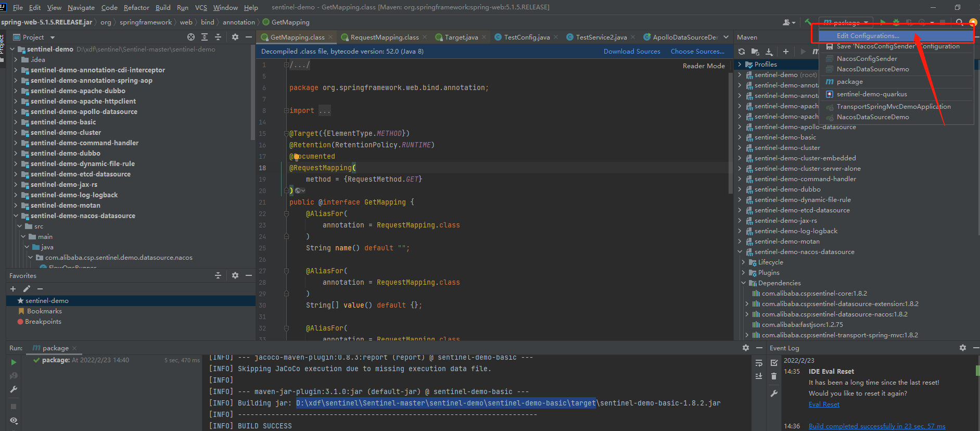Click Choose Sources... link
This screenshot has height=431, width=980.
click(x=697, y=52)
